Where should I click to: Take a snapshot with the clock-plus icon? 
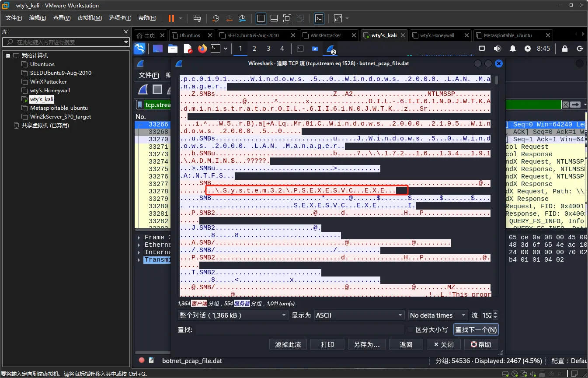coord(216,18)
